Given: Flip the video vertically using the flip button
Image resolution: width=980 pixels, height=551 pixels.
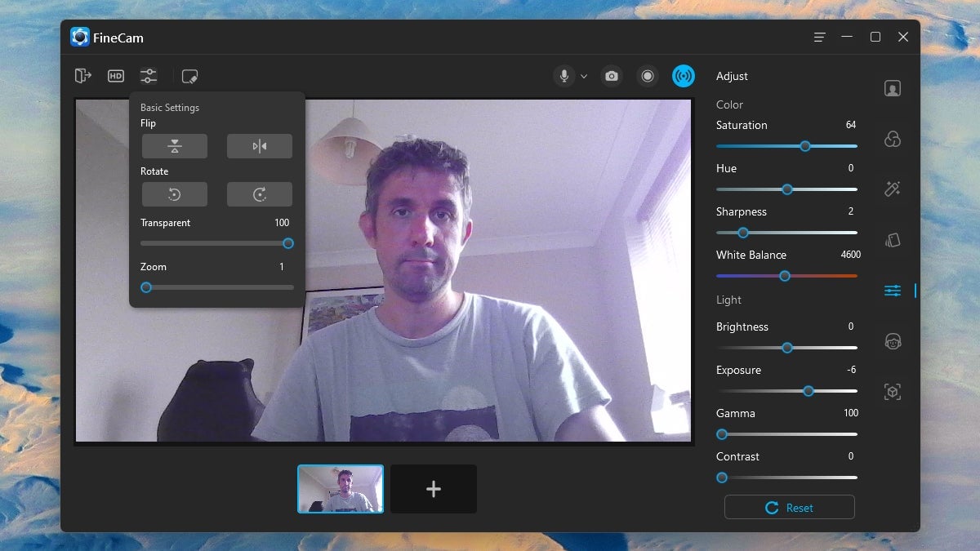Looking at the screenshot, I should point(174,145).
